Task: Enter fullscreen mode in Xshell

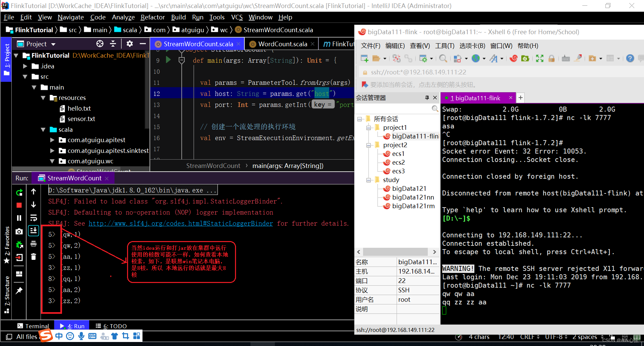Action: click(x=539, y=58)
